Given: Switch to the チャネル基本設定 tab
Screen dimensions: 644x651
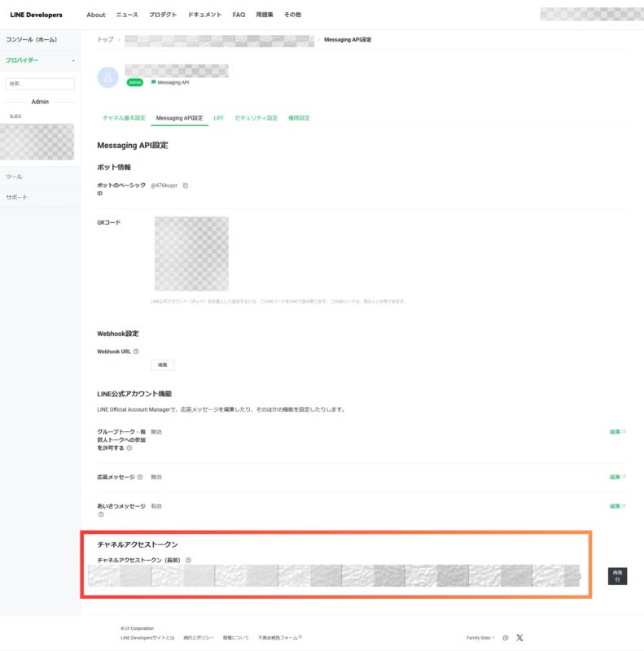Looking at the screenshot, I should point(124,118).
